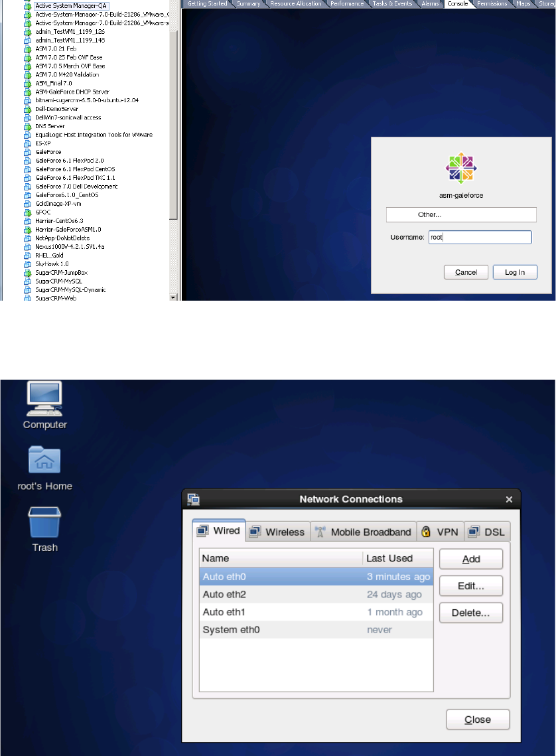
Task: Open the Maps tab
Action: click(x=523, y=4)
